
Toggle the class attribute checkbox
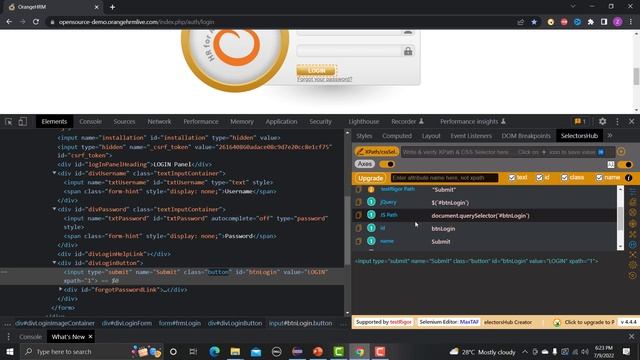pyautogui.click(x=564, y=178)
